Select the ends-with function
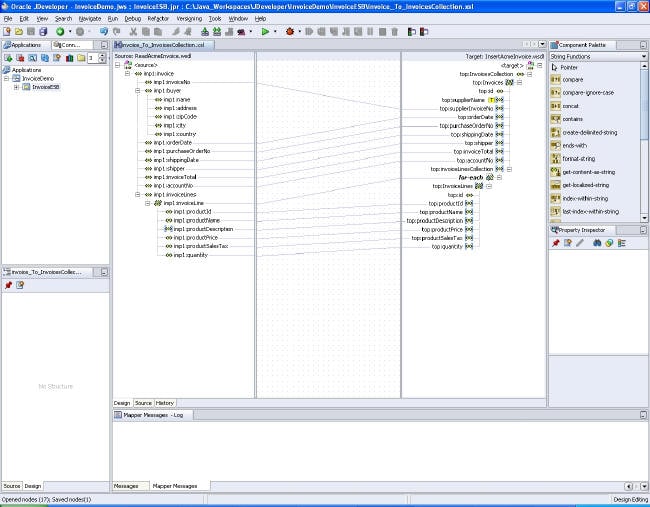The width and height of the screenshot is (650, 507). [x=574, y=145]
